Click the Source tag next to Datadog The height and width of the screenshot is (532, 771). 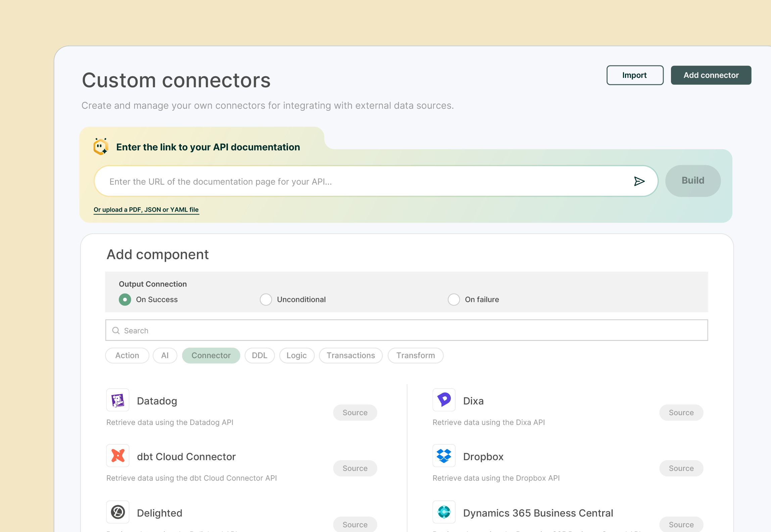pyautogui.click(x=355, y=412)
